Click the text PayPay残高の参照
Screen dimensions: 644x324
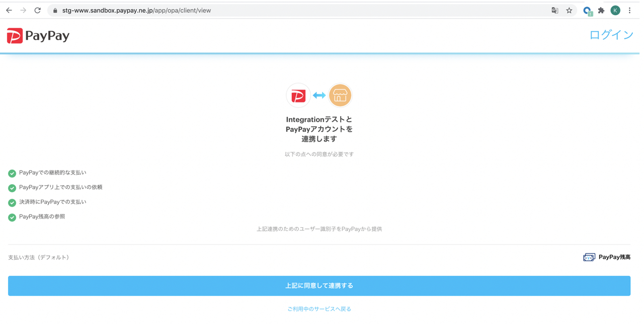coord(42,216)
